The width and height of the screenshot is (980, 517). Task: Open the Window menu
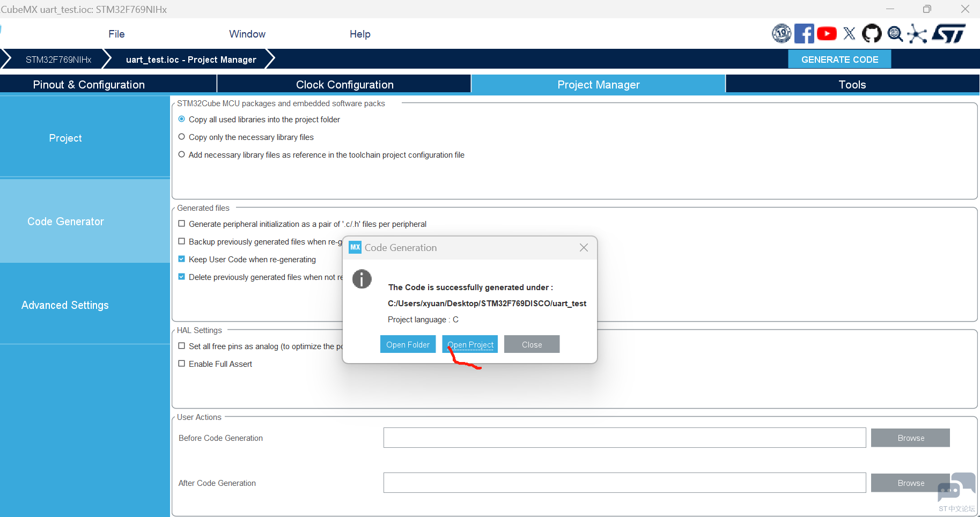tap(247, 34)
